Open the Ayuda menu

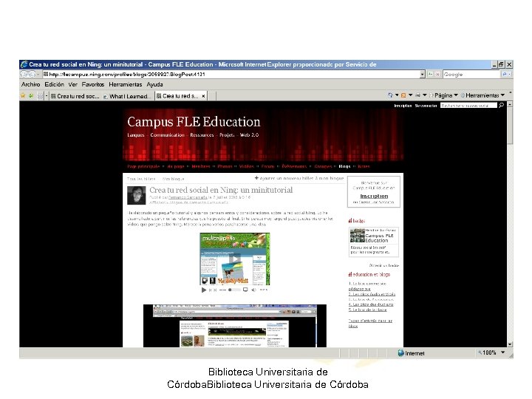[154, 84]
